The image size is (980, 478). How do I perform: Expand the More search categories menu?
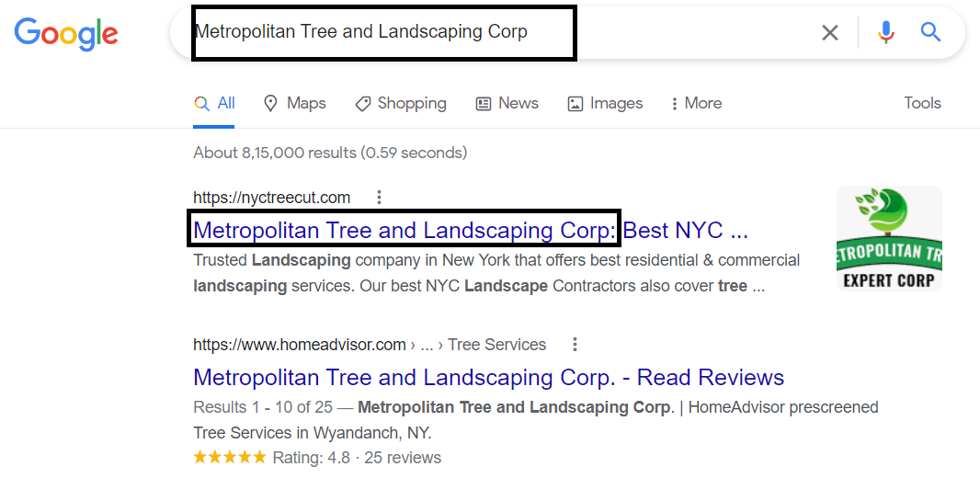pos(696,103)
